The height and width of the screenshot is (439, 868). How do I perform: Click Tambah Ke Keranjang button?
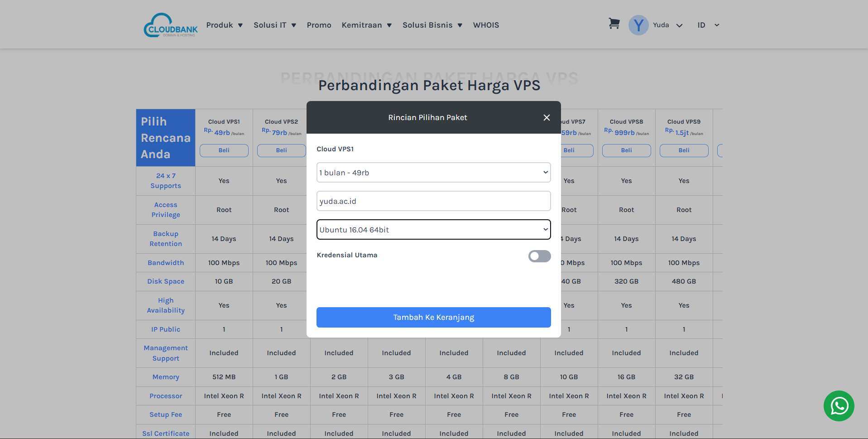[x=433, y=318]
